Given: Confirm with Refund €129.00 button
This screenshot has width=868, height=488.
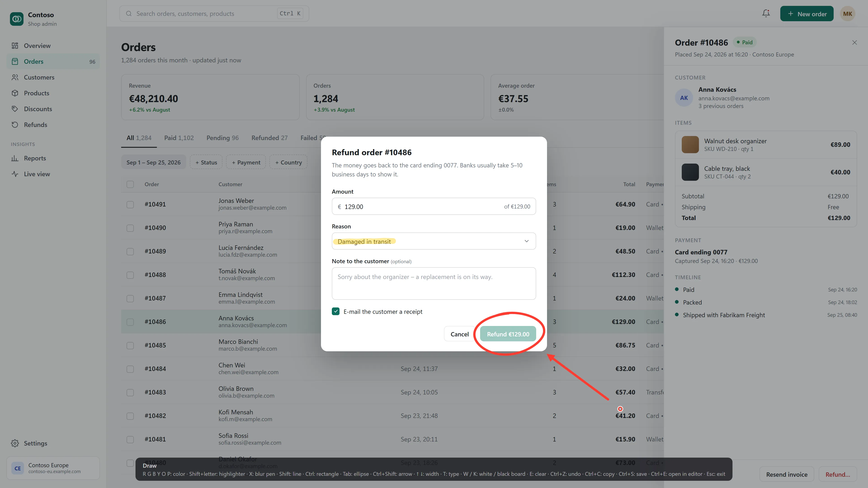Looking at the screenshot, I should click(508, 334).
